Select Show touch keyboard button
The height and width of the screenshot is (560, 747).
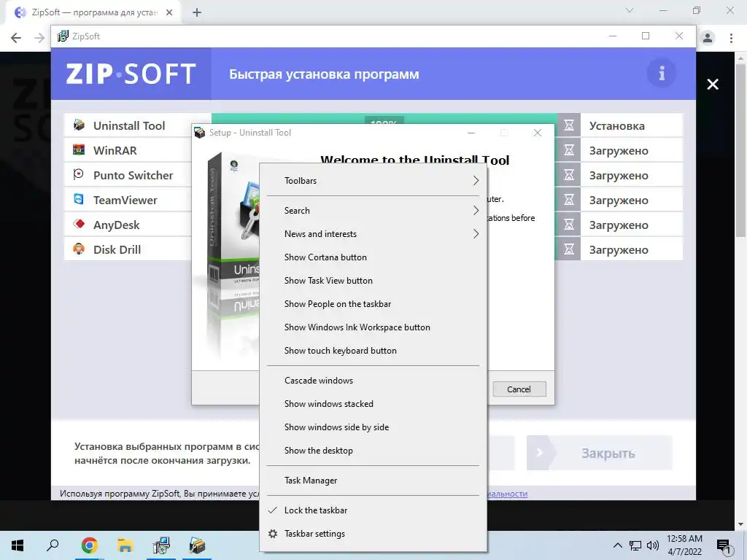pyautogui.click(x=373, y=351)
